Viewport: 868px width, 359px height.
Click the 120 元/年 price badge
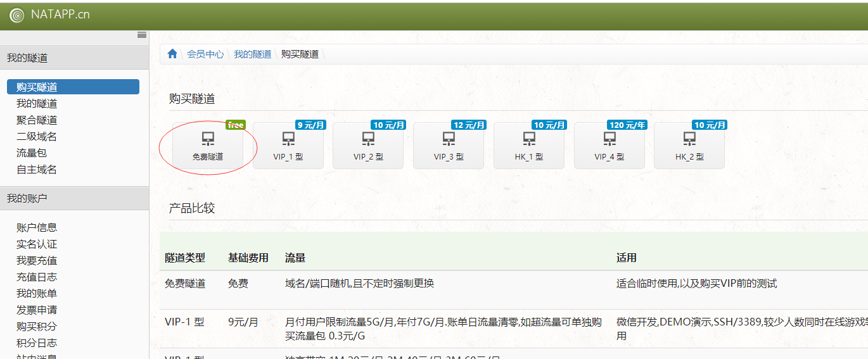(627, 125)
